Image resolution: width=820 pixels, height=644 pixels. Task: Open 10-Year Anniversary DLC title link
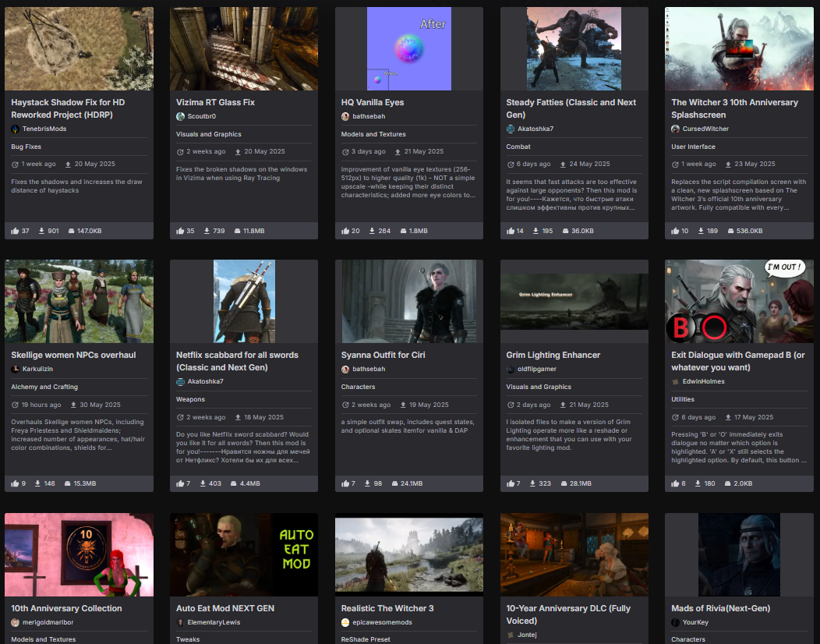(x=568, y=614)
